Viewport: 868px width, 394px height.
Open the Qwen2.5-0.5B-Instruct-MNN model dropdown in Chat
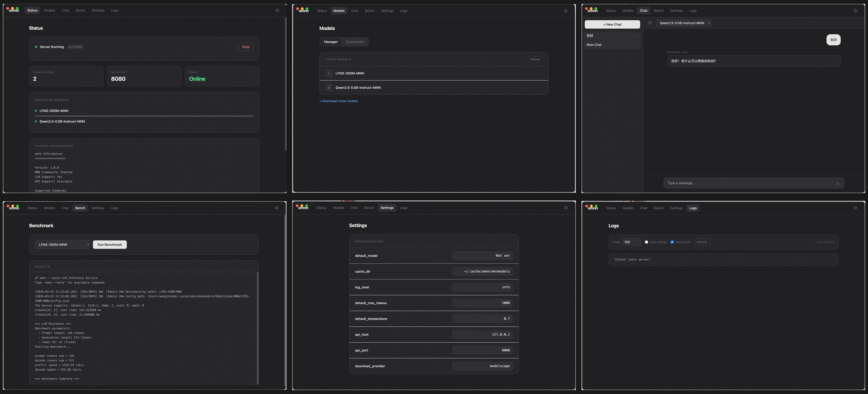coord(683,23)
